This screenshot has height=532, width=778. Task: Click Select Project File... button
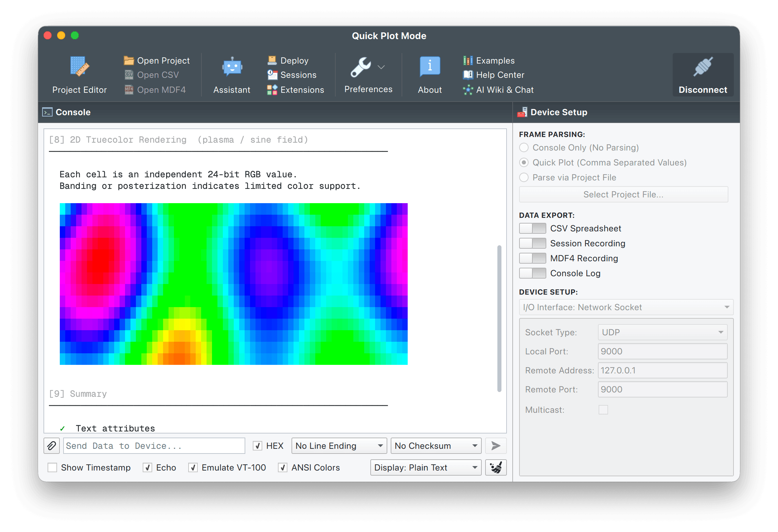pos(623,194)
